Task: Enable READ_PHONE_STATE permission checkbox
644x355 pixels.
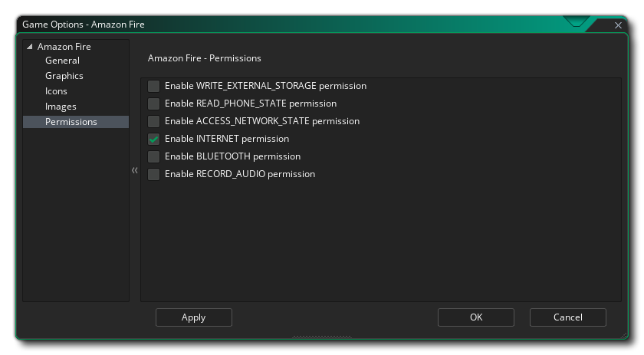Action: 153,104
